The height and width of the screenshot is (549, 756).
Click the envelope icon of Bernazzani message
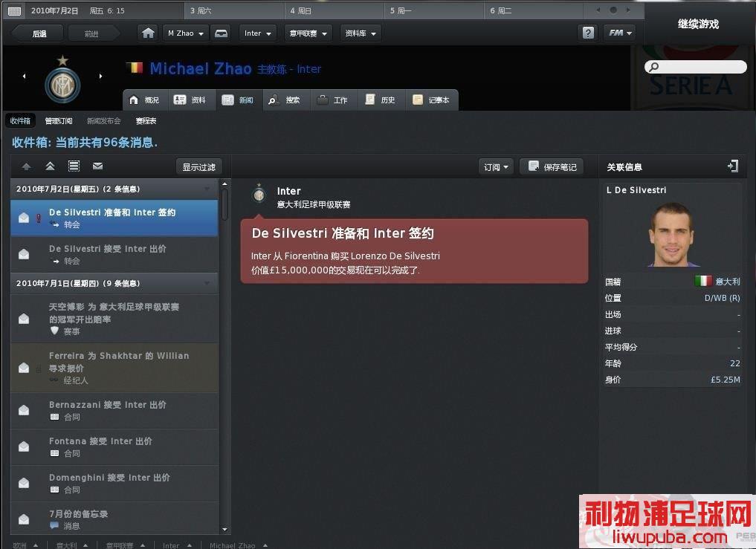[24, 410]
